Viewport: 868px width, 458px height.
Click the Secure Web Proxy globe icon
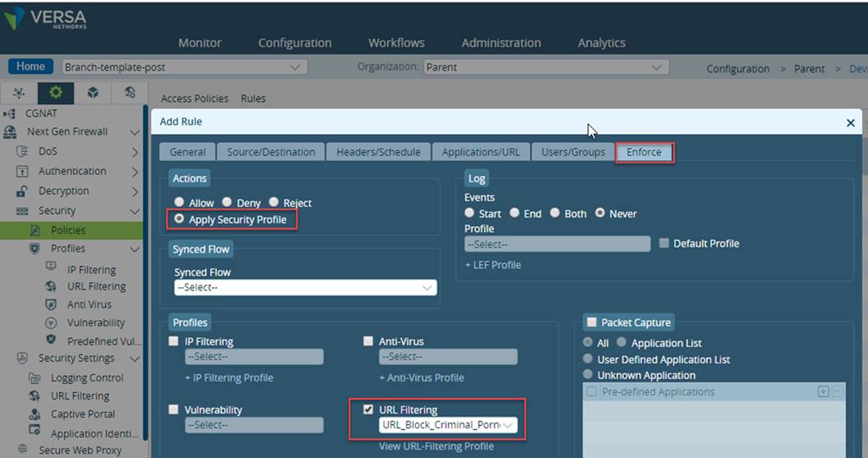(x=22, y=449)
